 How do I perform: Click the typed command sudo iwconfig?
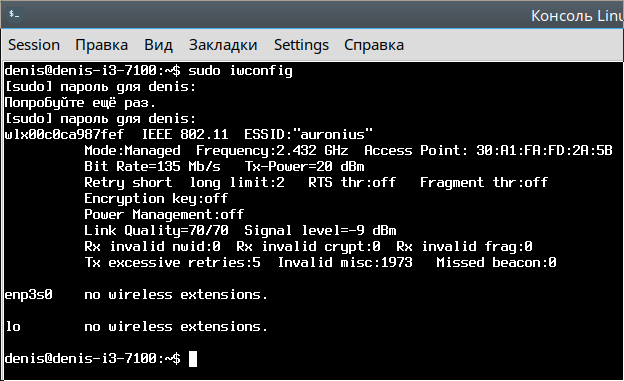click(x=240, y=71)
